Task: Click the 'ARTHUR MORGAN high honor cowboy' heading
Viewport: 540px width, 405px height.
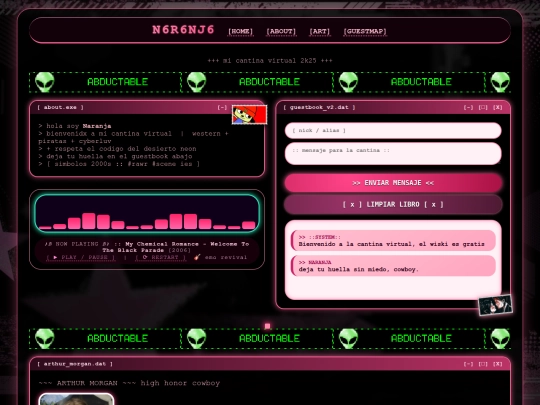Action: pyautogui.click(x=129, y=383)
